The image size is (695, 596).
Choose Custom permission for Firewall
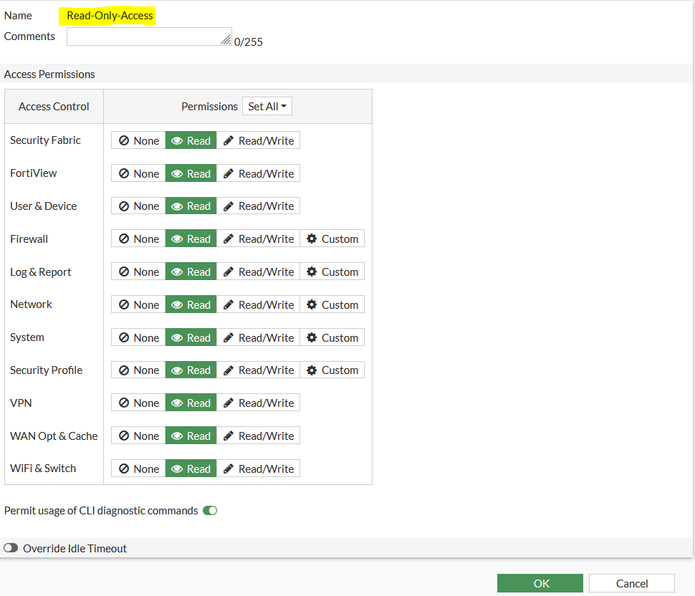pyautogui.click(x=332, y=238)
